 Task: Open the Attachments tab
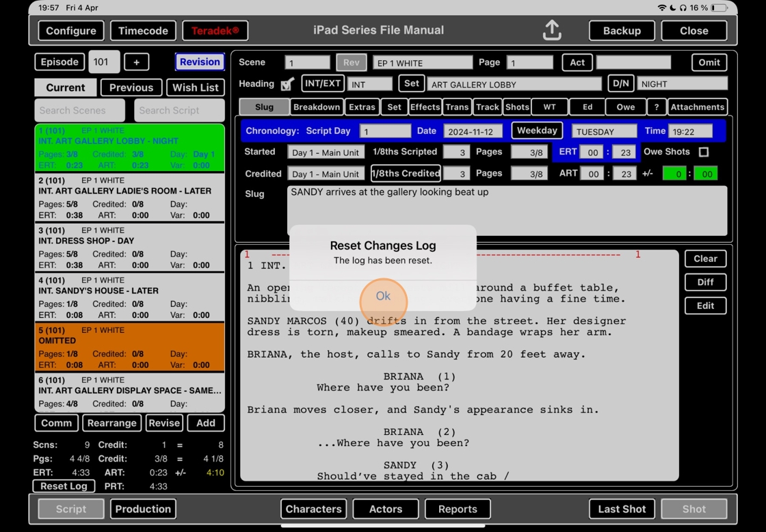pos(697,107)
